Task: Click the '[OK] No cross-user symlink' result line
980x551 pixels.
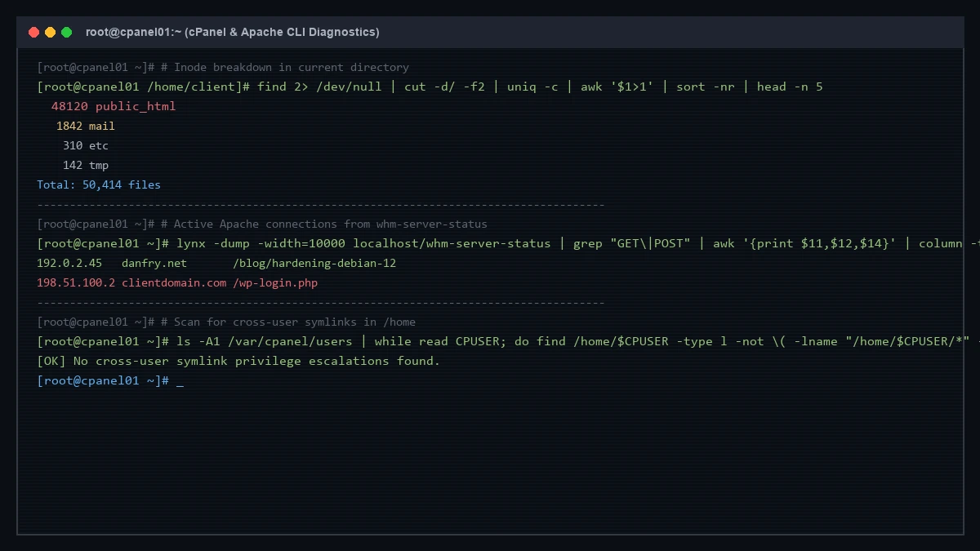Action: 238,361
